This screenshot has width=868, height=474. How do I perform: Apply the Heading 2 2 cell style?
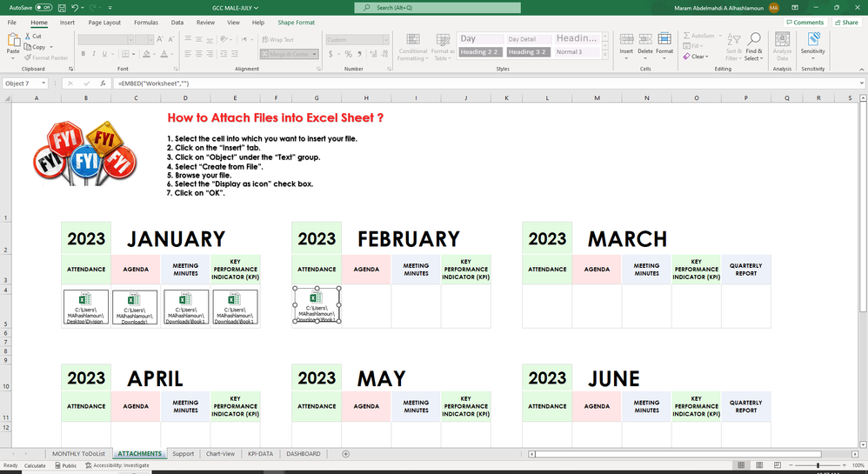click(x=479, y=52)
